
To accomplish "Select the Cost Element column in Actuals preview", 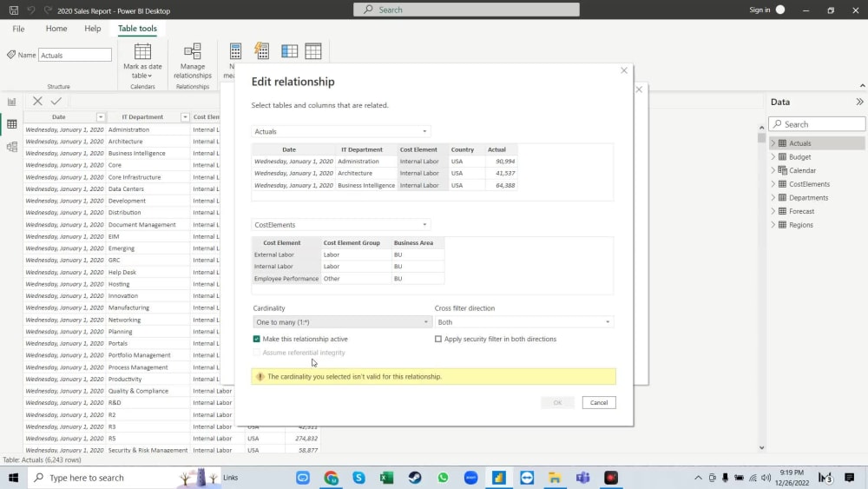I will coord(418,149).
